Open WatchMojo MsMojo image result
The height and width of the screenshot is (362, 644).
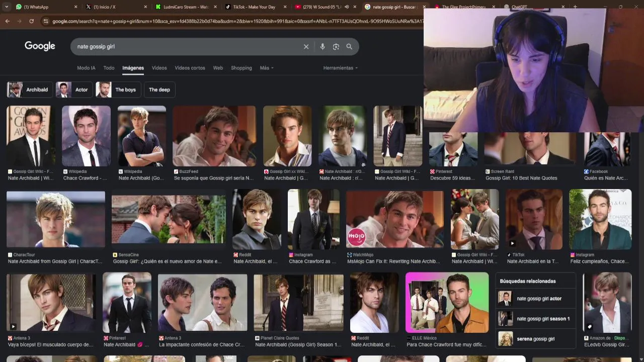(x=395, y=219)
